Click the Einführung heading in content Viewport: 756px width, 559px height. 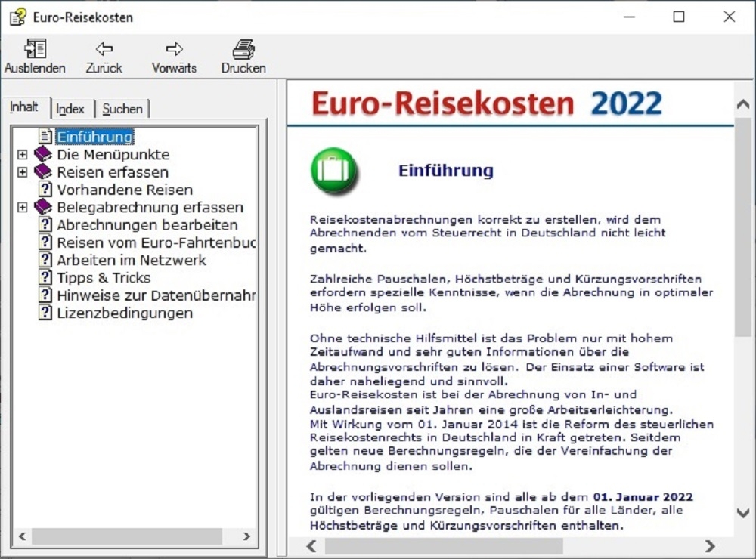[446, 171]
